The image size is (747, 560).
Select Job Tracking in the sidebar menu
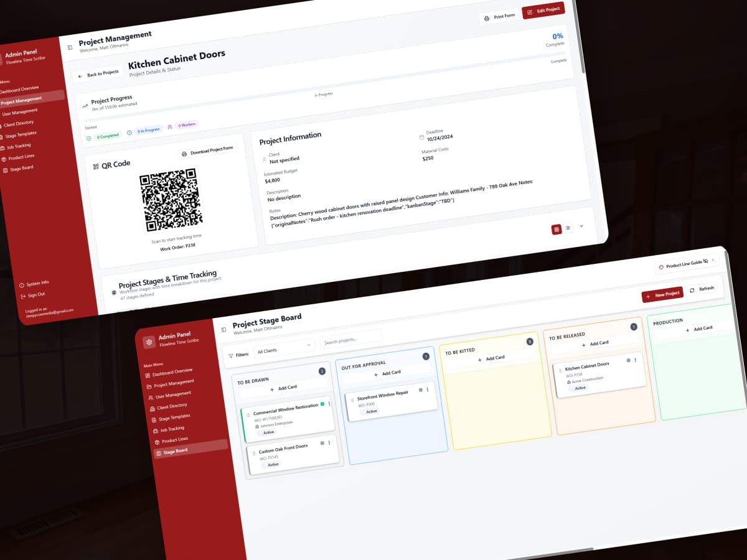click(x=173, y=428)
